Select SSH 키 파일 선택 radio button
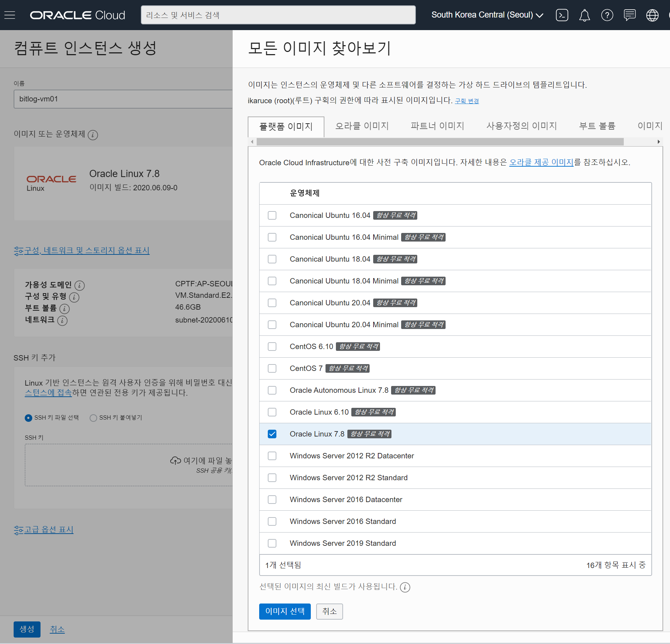 click(x=28, y=418)
